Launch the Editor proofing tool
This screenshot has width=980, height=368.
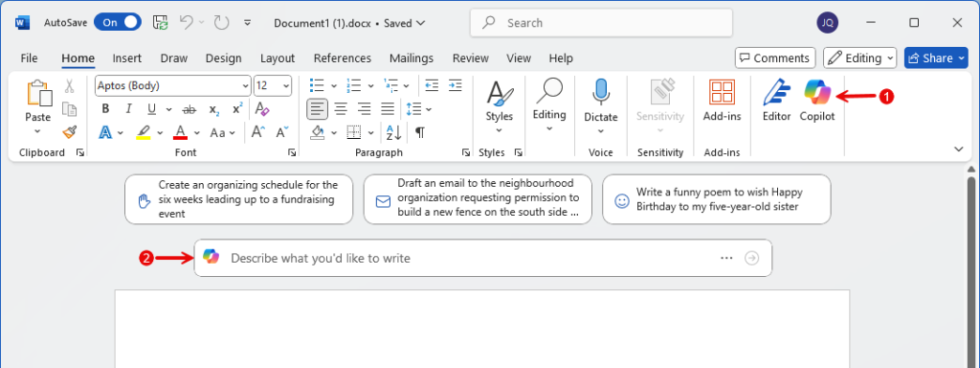[x=777, y=100]
